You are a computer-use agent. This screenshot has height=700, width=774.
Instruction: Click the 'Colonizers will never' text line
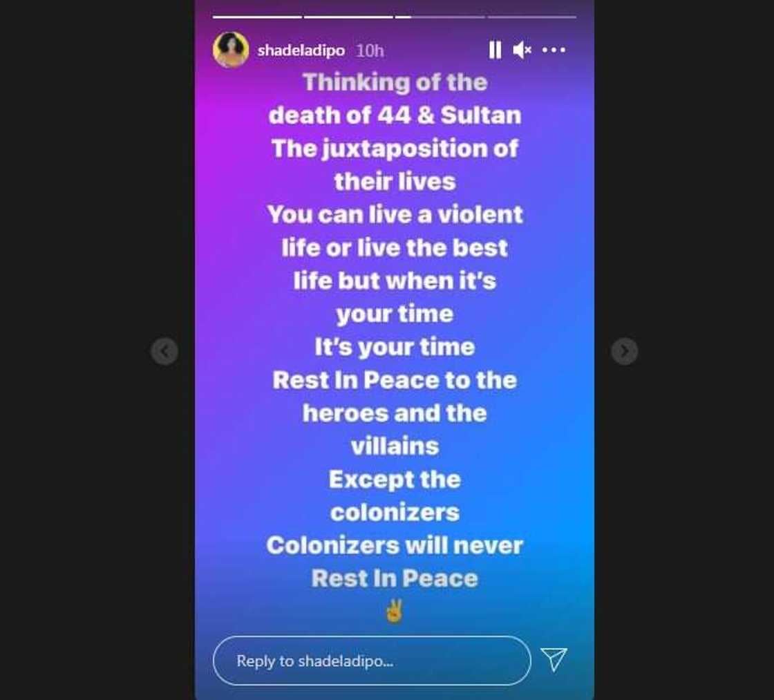395,545
